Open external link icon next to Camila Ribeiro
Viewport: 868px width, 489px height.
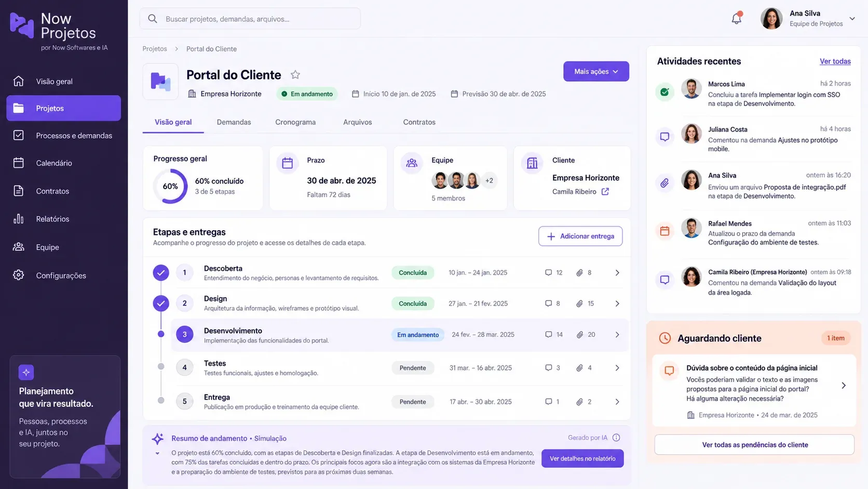(x=605, y=192)
